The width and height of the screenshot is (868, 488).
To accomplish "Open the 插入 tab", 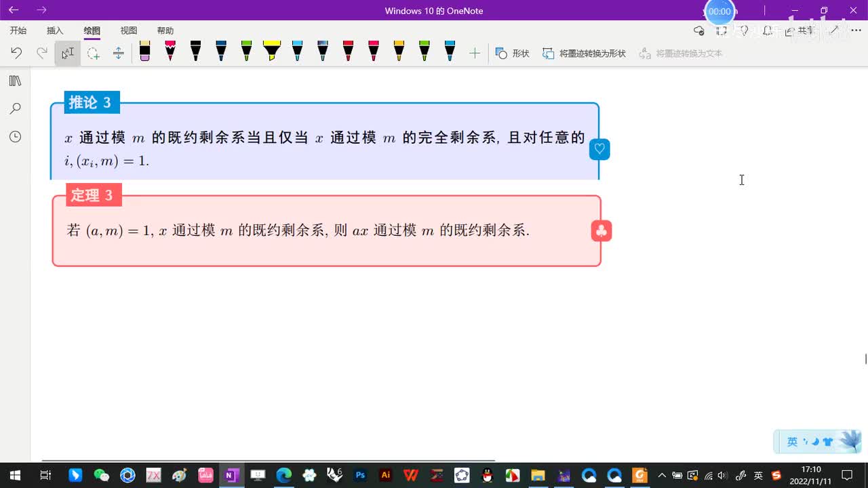I will (x=55, y=30).
